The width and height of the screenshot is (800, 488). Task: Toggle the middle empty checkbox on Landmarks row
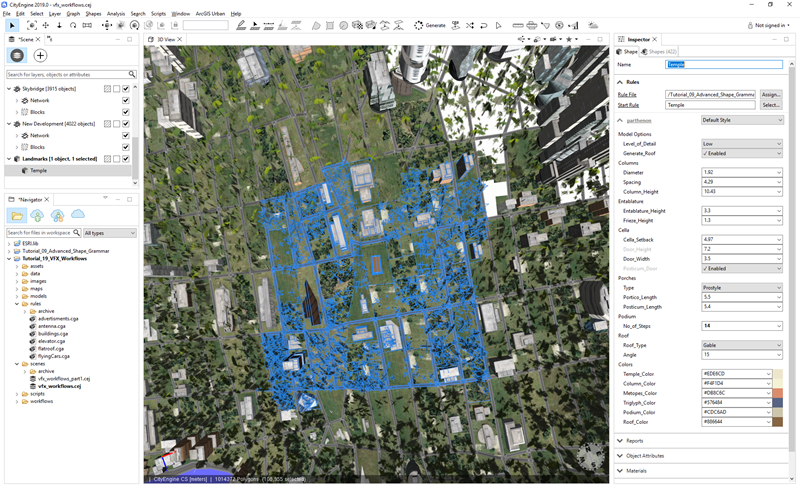tap(116, 159)
